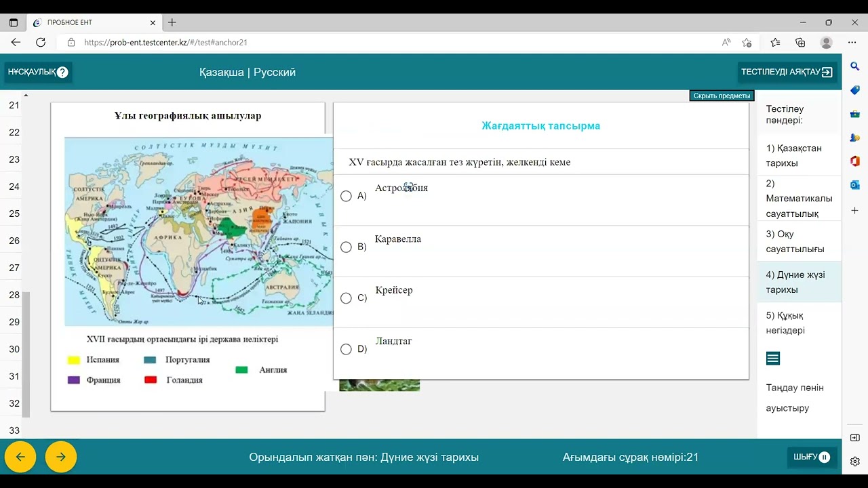868x488 pixels.
Task: Open a new browser tab
Action: click(172, 22)
